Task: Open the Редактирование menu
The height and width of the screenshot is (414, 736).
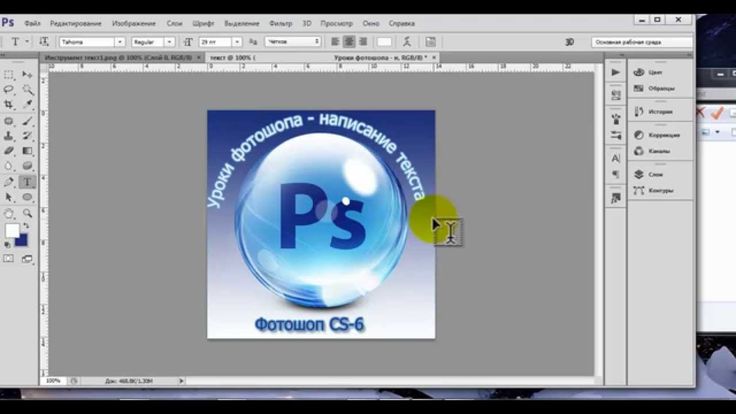Action: (76, 23)
